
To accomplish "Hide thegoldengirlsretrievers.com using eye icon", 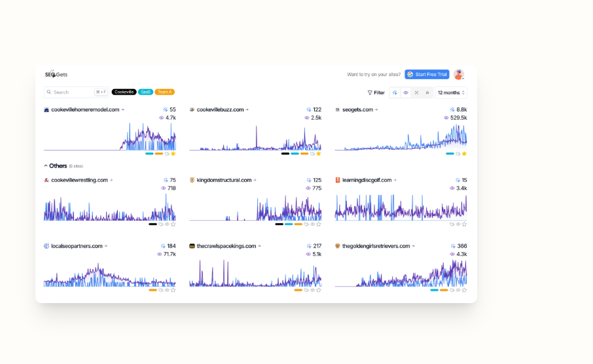I will [458, 290].
